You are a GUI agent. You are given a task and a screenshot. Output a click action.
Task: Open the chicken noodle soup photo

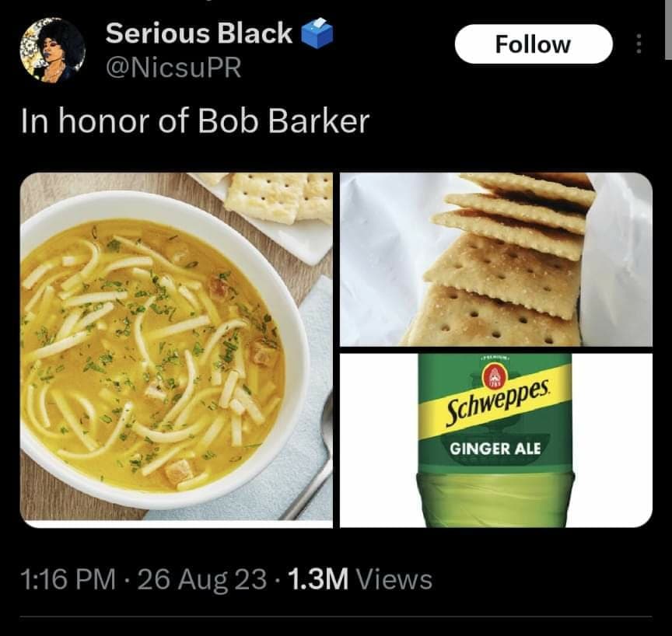176,350
